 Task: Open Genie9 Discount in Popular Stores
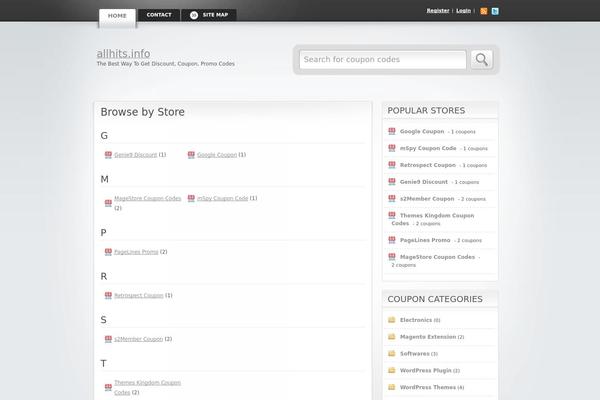pos(424,182)
